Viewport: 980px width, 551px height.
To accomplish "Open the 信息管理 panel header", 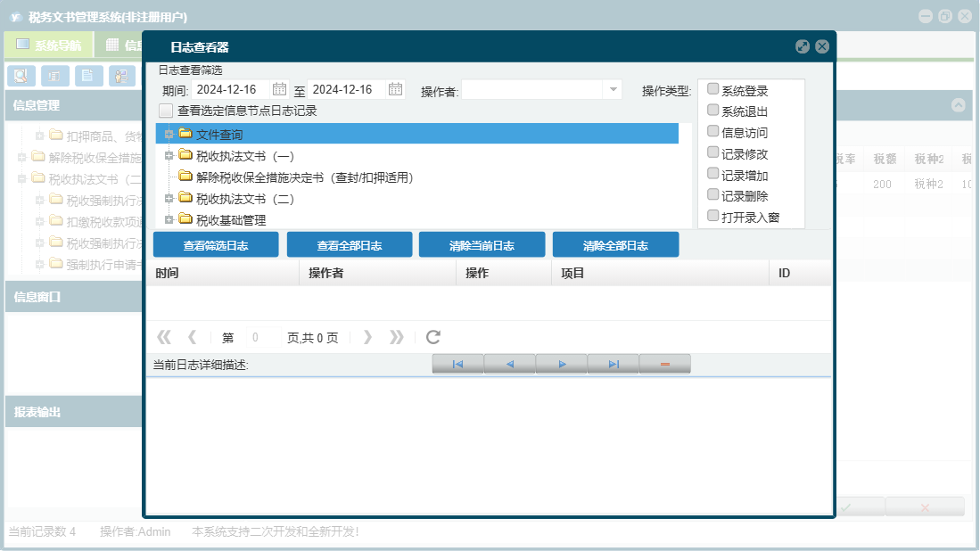I will click(74, 105).
